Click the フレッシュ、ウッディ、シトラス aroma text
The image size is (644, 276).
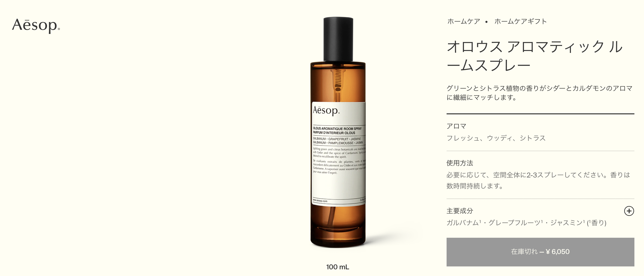(496, 138)
